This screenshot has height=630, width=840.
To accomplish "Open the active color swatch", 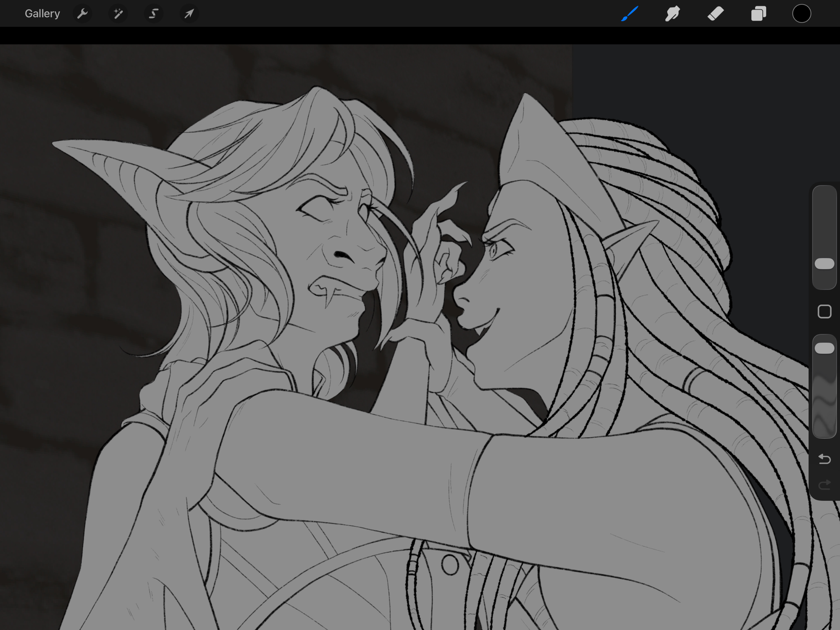I will [801, 14].
